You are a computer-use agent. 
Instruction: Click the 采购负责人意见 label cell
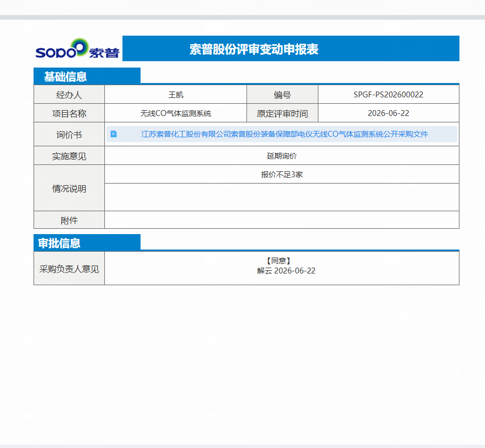[x=69, y=269]
